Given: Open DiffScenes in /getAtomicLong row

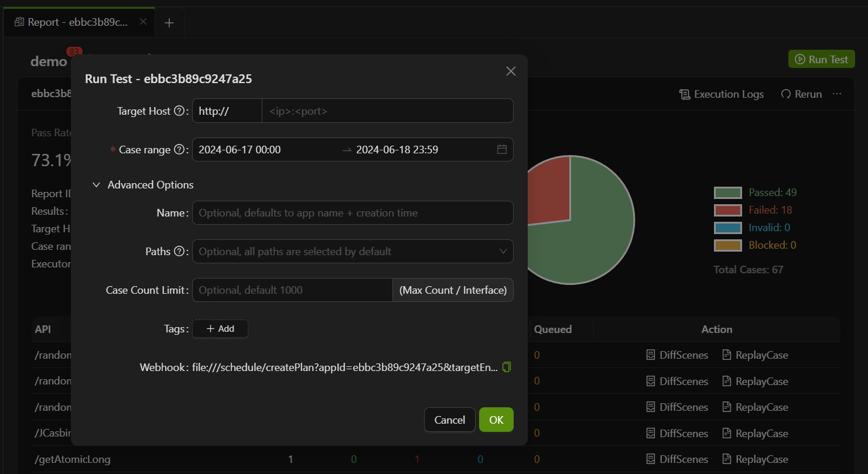Looking at the screenshot, I should point(677,459).
